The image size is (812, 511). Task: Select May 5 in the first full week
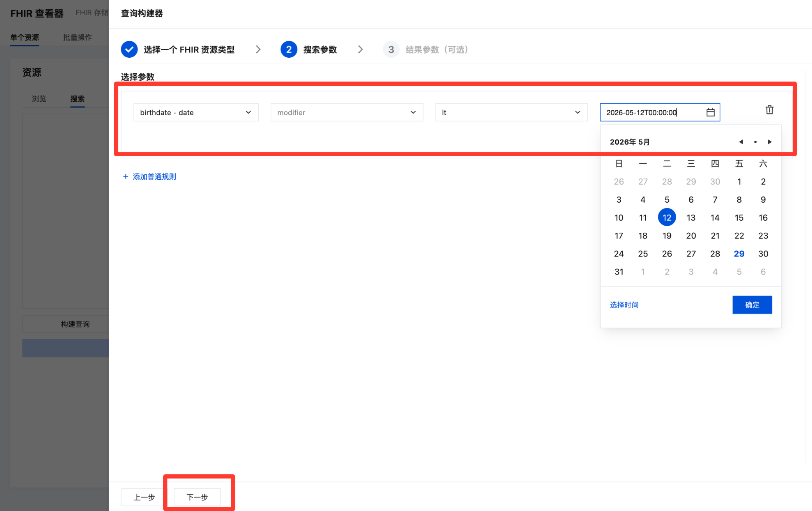(x=667, y=200)
